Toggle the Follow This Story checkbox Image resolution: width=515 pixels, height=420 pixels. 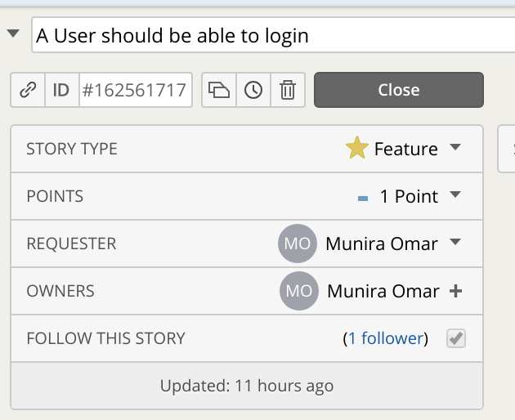[x=456, y=338]
